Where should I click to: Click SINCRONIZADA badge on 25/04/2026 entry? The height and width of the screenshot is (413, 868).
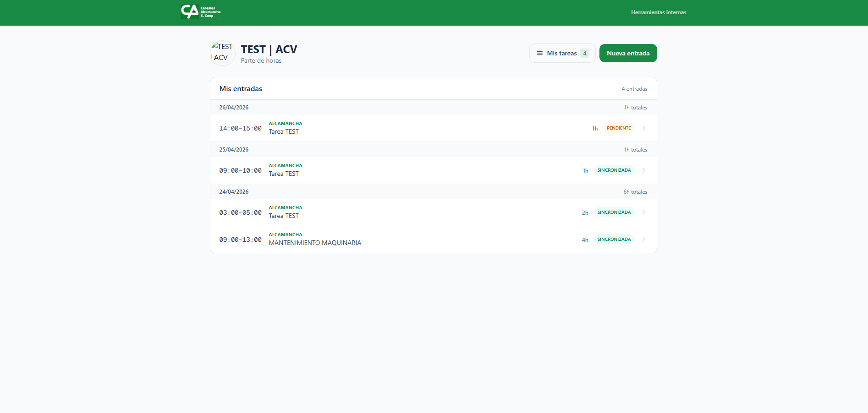[x=614, y=170]
